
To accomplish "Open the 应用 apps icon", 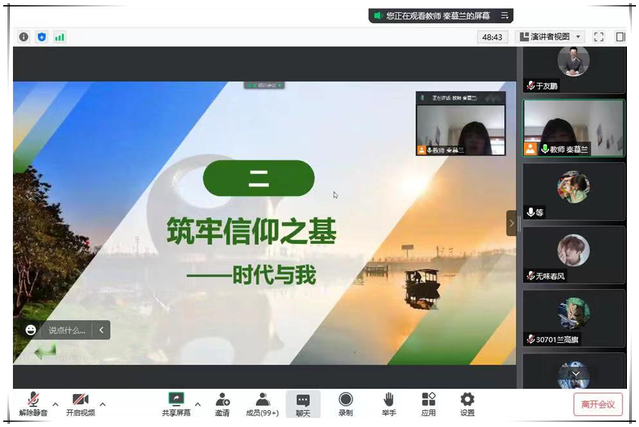I will coord(428,403).
